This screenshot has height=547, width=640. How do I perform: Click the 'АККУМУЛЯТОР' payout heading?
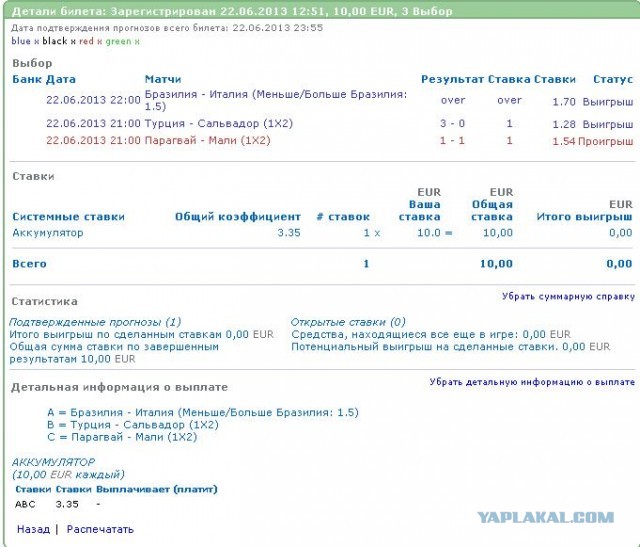coord(51,462)
